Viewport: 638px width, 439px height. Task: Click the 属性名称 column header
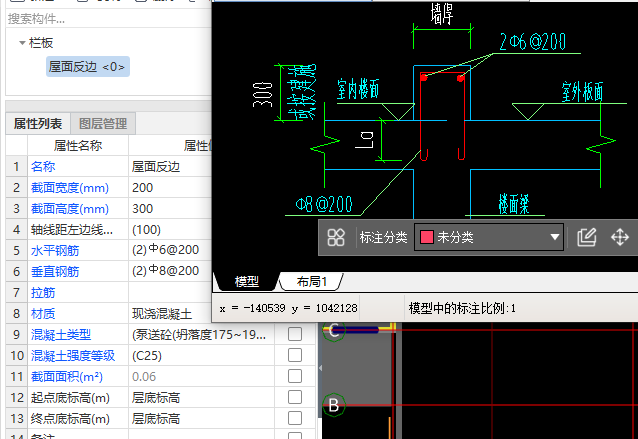tap(78, 145)
